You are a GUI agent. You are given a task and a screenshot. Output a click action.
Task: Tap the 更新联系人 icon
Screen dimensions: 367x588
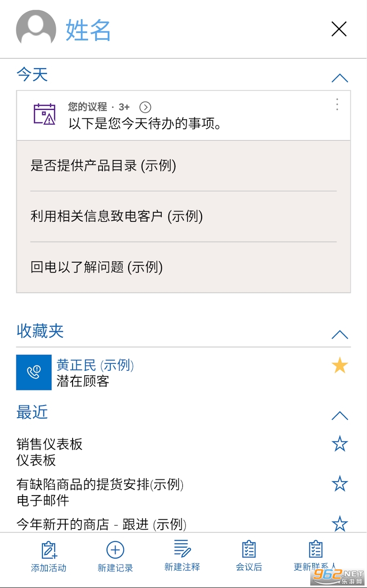[315, 550]
